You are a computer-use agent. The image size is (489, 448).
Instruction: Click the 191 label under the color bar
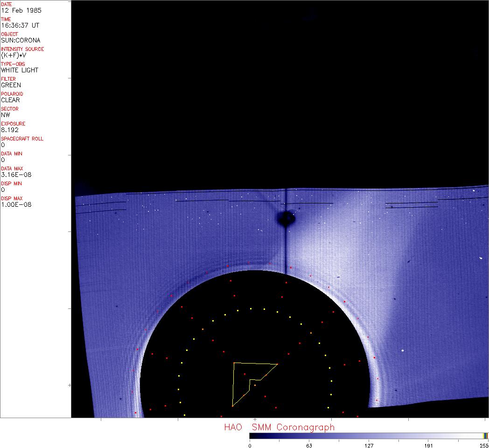pos(428,445)
